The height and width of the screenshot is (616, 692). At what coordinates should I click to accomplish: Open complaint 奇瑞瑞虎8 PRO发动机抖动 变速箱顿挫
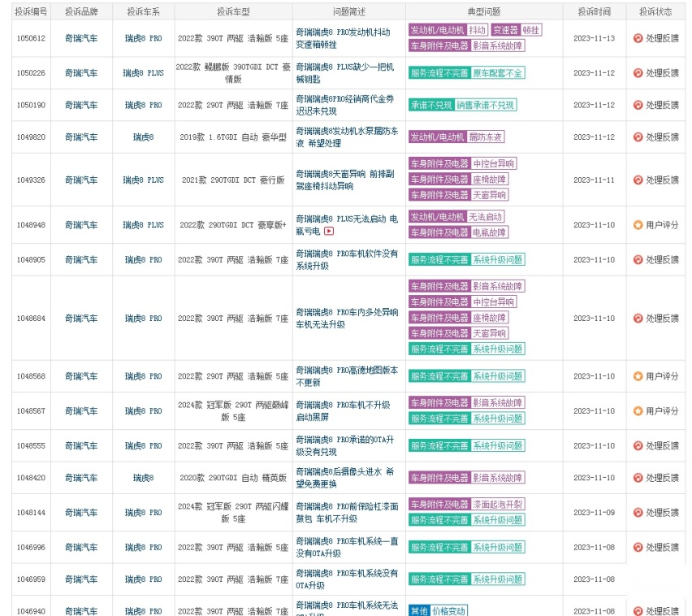(343, 38)
